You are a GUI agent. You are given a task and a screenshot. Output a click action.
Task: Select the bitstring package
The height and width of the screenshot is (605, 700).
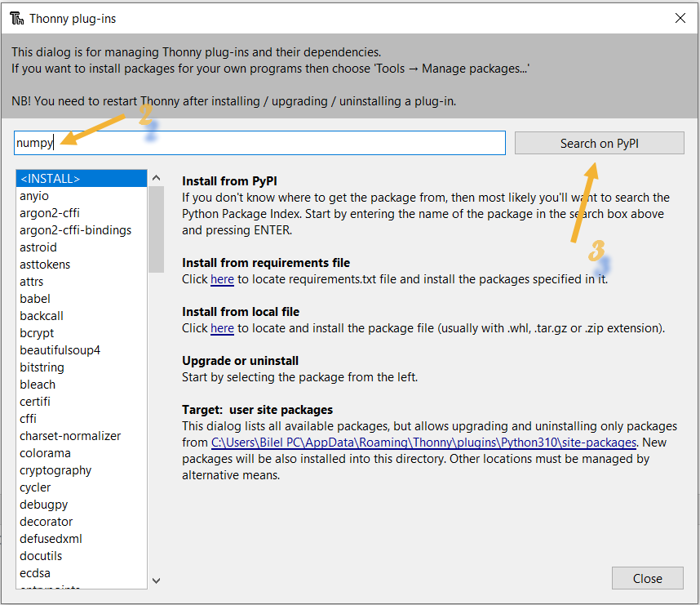point(82,367)
